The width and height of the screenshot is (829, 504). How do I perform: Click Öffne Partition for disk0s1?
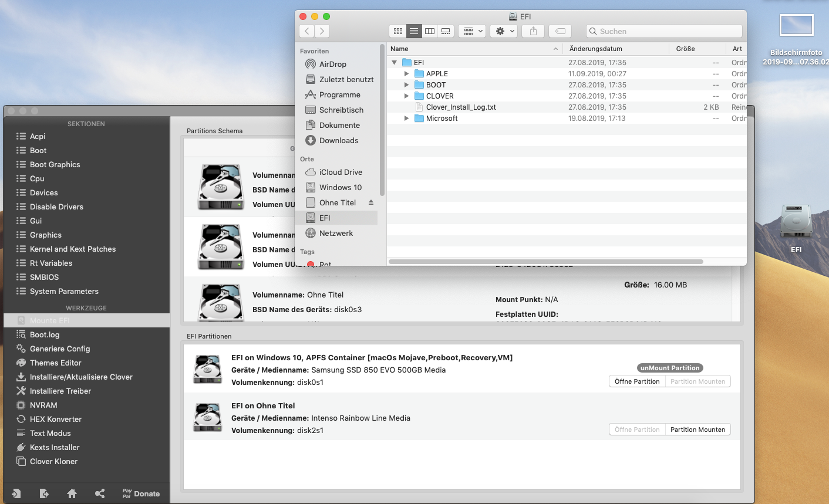(637, 381)
